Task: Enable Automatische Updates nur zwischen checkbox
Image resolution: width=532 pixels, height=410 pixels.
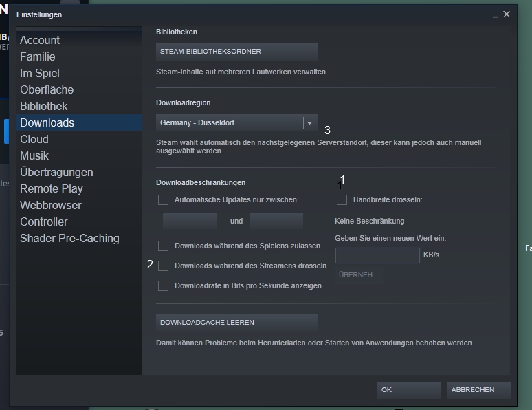Action: pos(163,199)
